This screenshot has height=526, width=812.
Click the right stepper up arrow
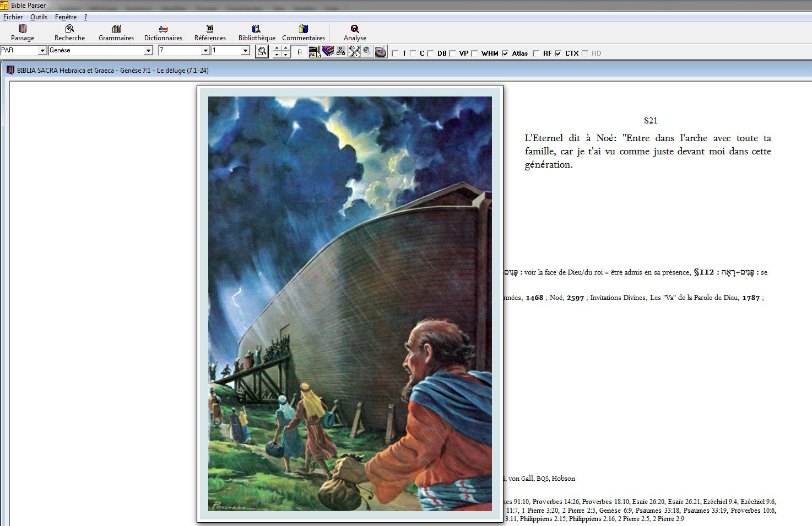[286, 49]
